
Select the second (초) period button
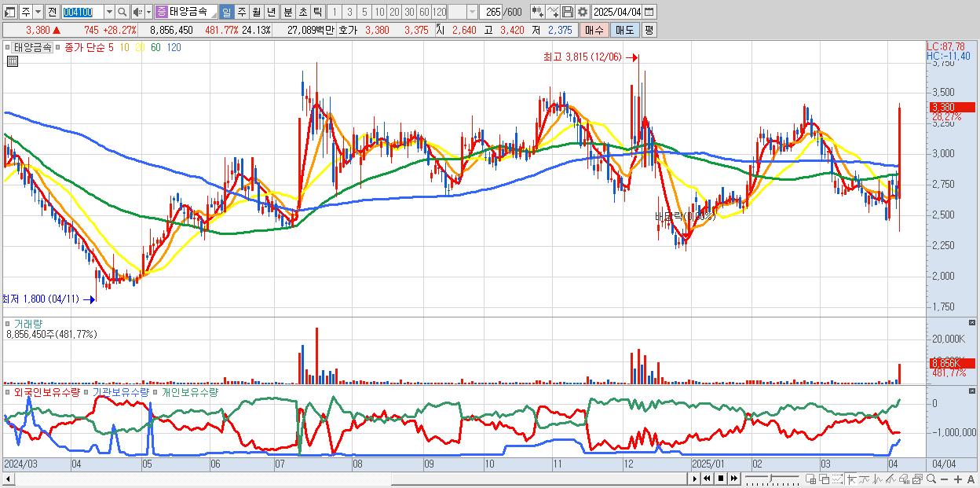(x=302, y=12)
